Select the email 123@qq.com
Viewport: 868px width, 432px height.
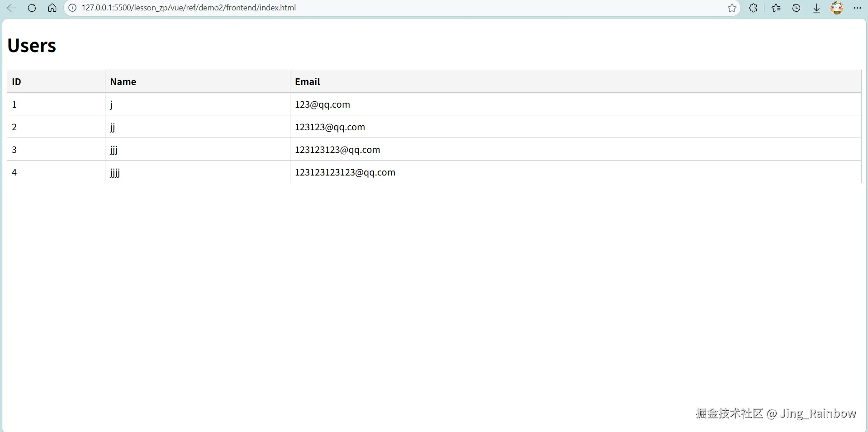click(323, 104)
